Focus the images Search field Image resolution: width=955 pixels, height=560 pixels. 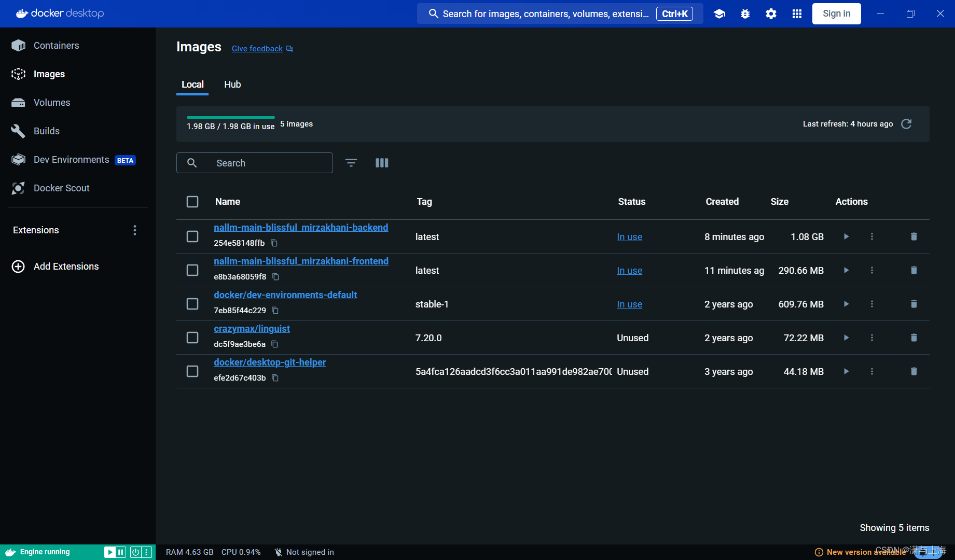coord(255,163)
